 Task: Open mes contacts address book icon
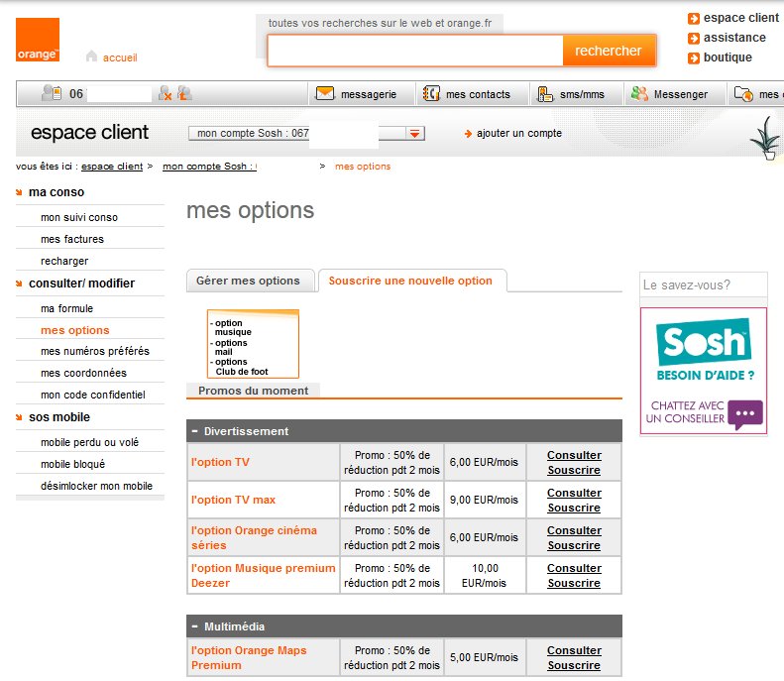tap(432, 94)
